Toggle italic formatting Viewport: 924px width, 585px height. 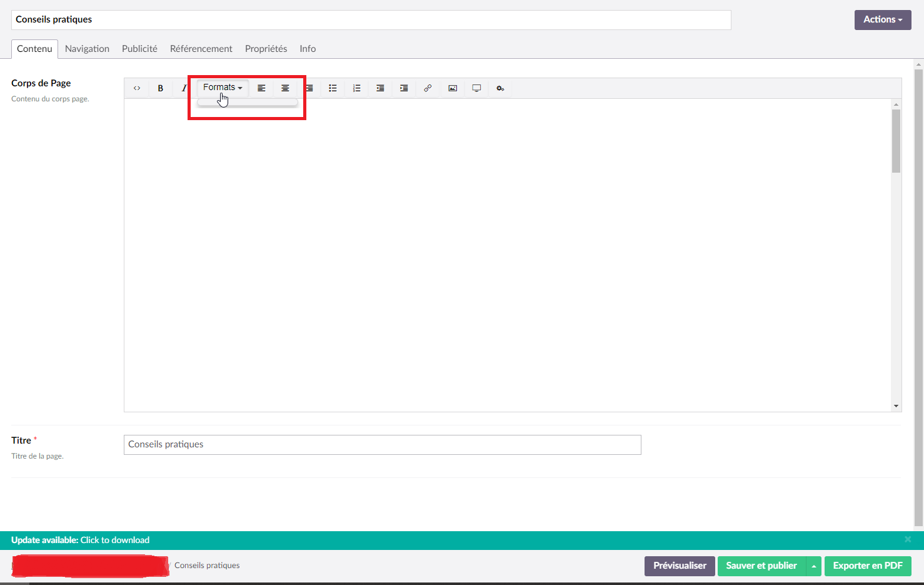click(x=184, y=88)
